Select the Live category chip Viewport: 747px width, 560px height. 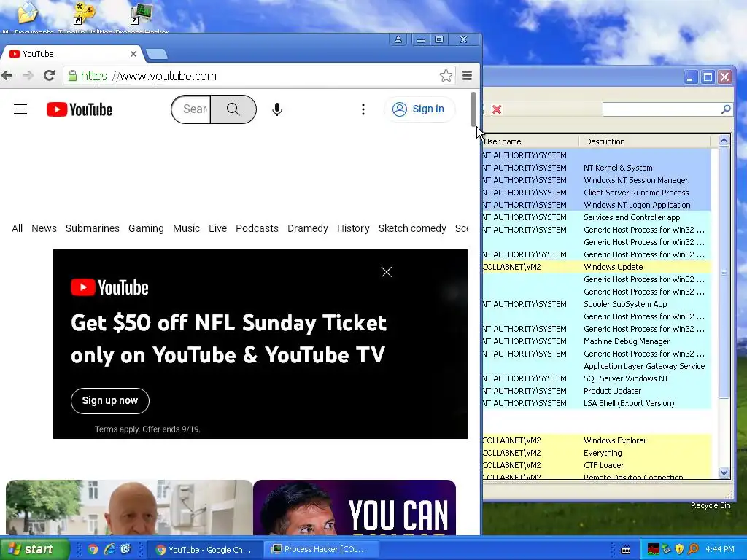click(217, 228)
